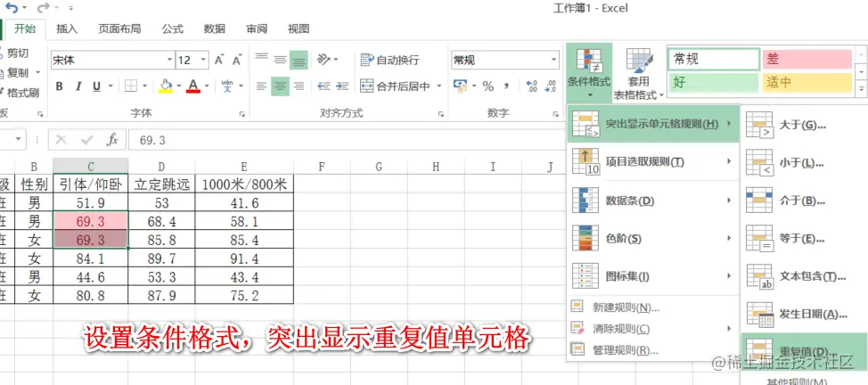
Task: Select the 等于 equal to rule
Action: [x=805, y=238]
